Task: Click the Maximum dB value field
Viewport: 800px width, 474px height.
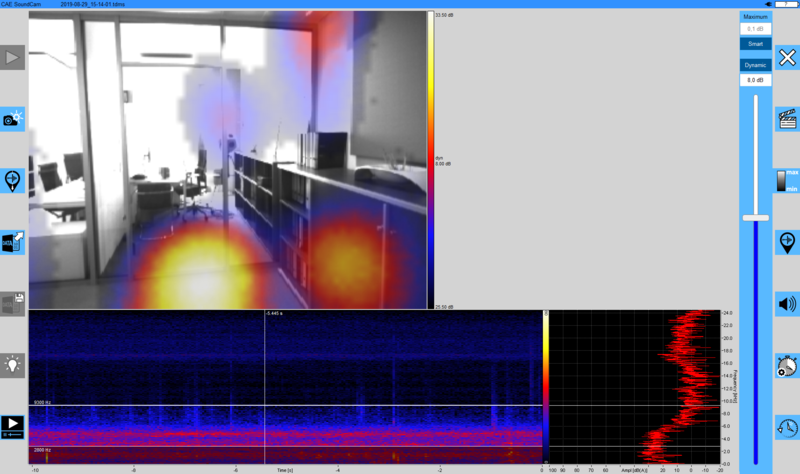Action: tap(755, 30)
